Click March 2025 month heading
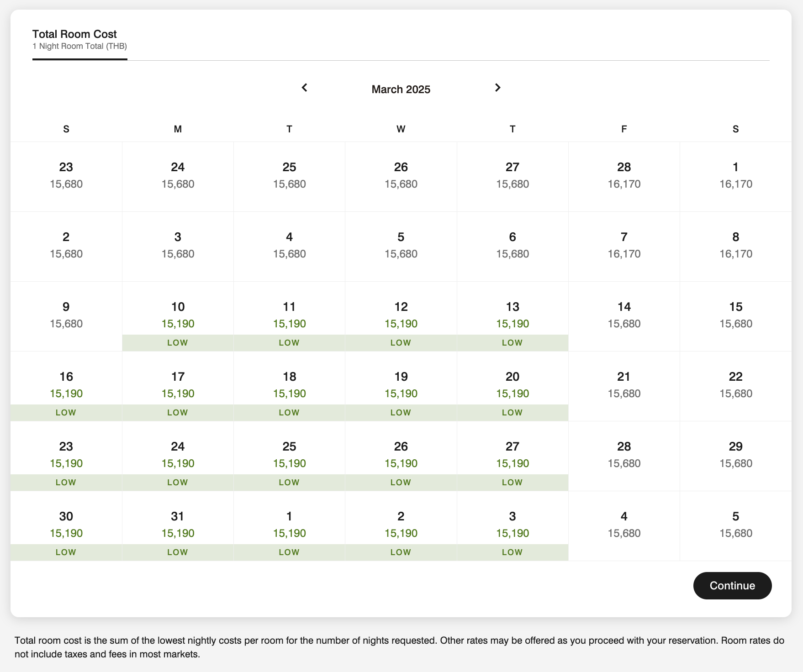 point(401,89)
